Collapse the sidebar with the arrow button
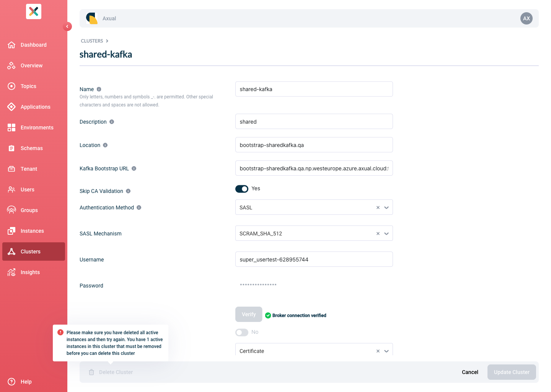Image resolution: width=551 pixels, height=392 pixels. 67,26
